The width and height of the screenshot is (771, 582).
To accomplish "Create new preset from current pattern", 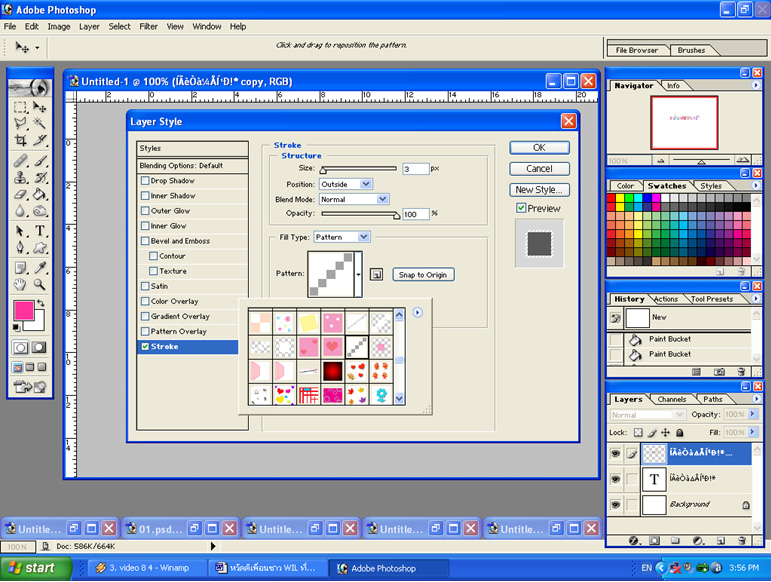I will tap(376, 274).
